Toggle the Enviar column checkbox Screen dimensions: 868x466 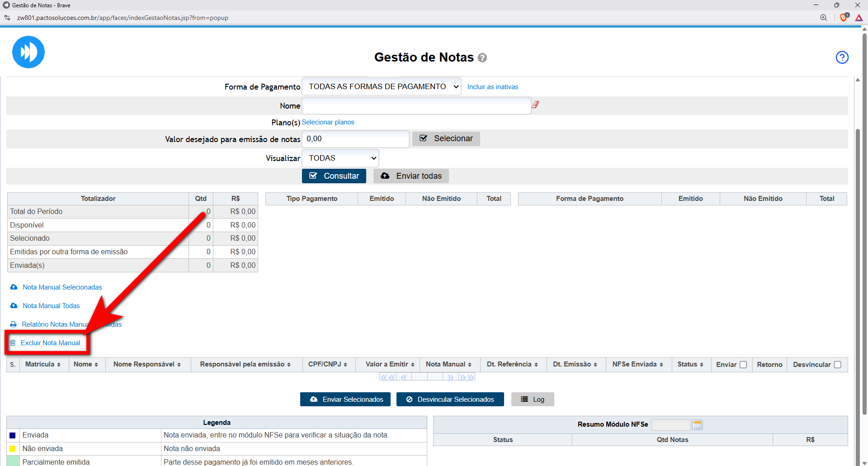coord(743,365)
